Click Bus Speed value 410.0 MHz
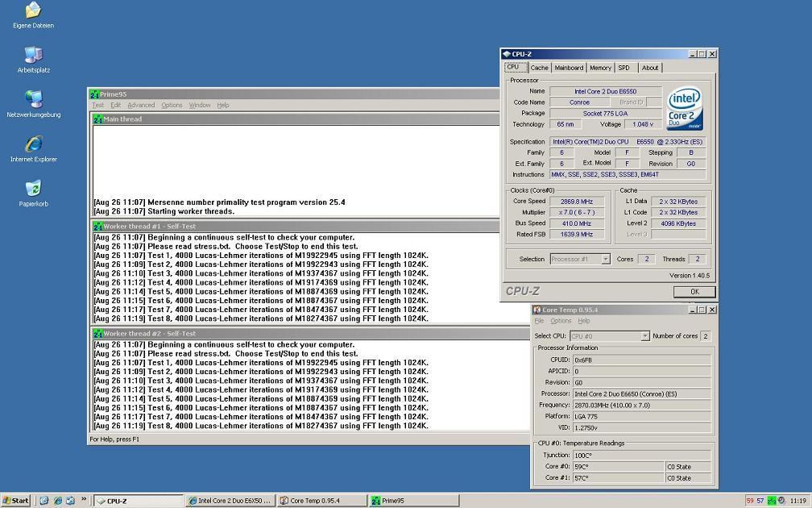The height and width of the screenshot is (508, 812). (x=577, y=223)
